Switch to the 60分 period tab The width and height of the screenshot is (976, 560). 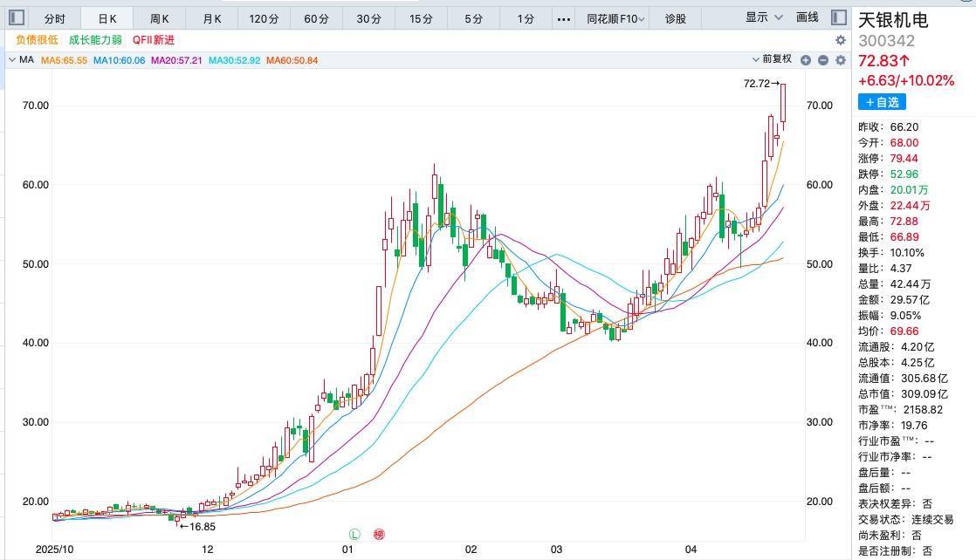point(316,18)
